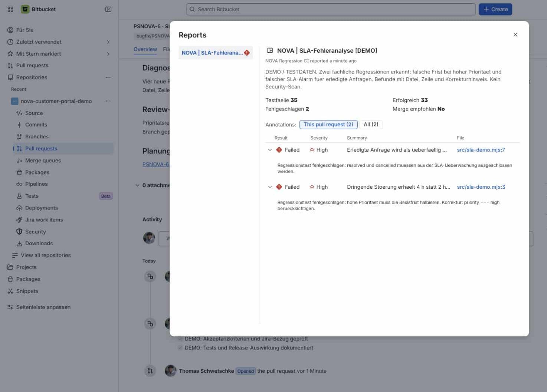
Task: Click the Seitenleiste anpassen settings icon
Action: (10, 307)
